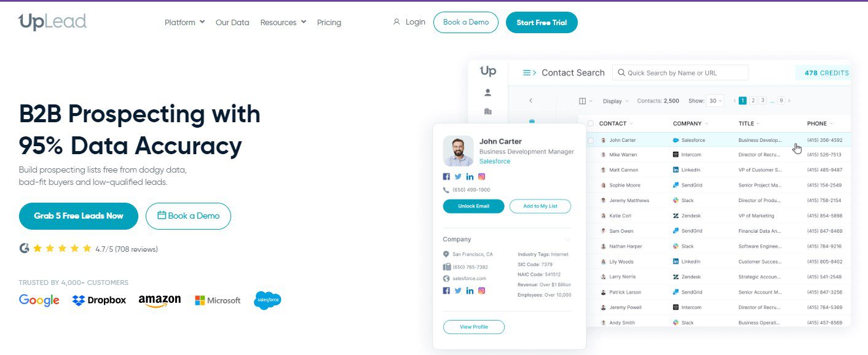Expand the Platform dropdown menu
The height and width of the screenshot is (355, 868).
pyautogui.click(x=184, y=22)
